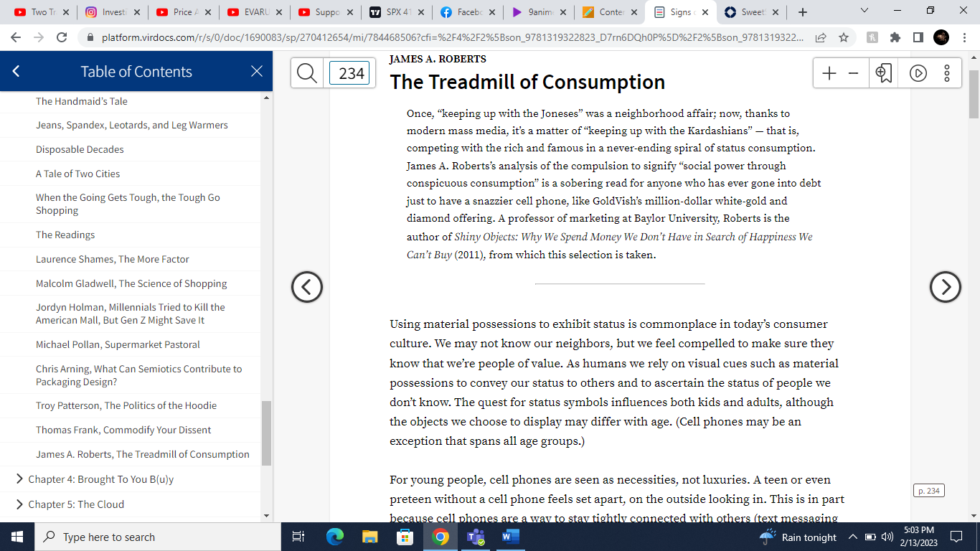980x551 pixels.
Task: Open Chris Arning semiotics packaging entry
Action: pyautogui.click(x=139, y=375)
